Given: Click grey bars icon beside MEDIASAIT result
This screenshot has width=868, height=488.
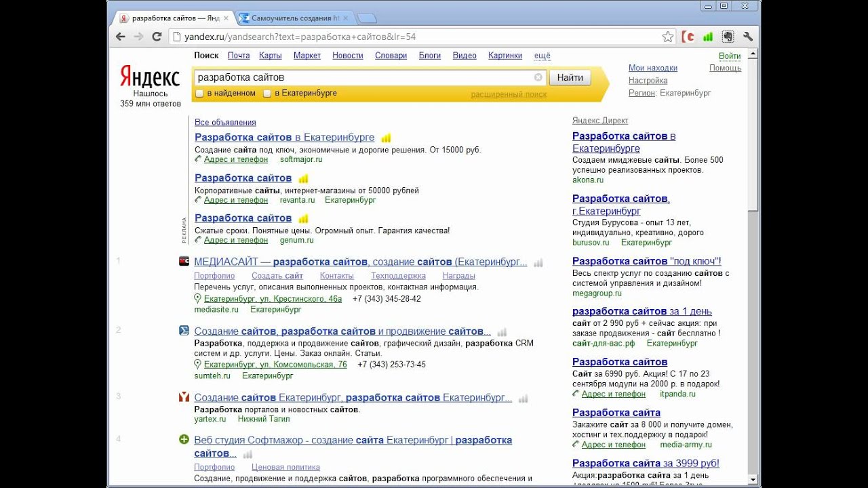Looking at the screenshot, I should (x=538, y=262).
